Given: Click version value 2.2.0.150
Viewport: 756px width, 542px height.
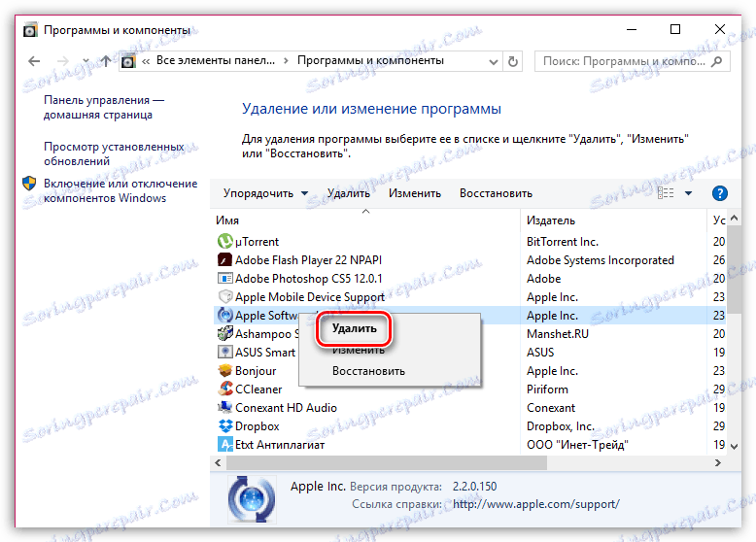Looking at the screenshot, I should pyautogui.click(x=474, y=487).
